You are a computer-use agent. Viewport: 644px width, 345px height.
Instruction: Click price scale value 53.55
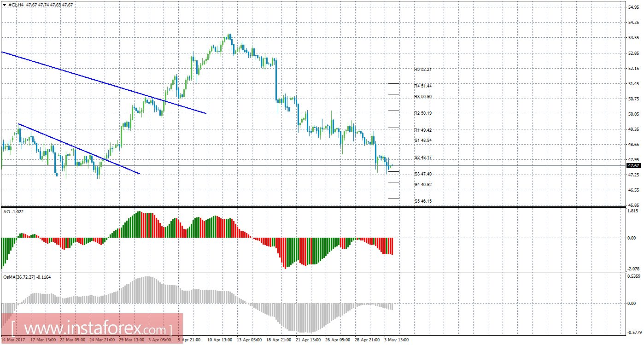(634, 38)
